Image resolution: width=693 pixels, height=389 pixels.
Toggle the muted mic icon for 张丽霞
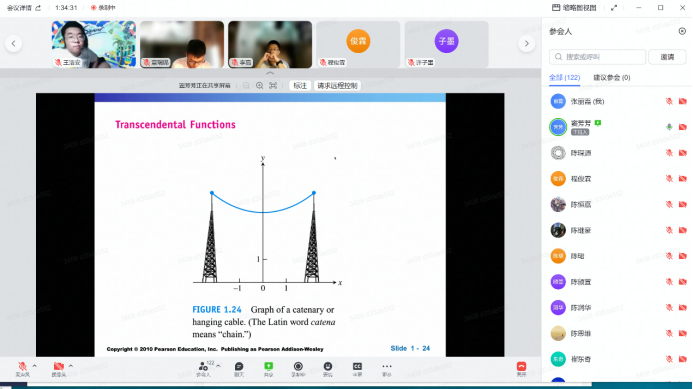[x=669, y=101]
